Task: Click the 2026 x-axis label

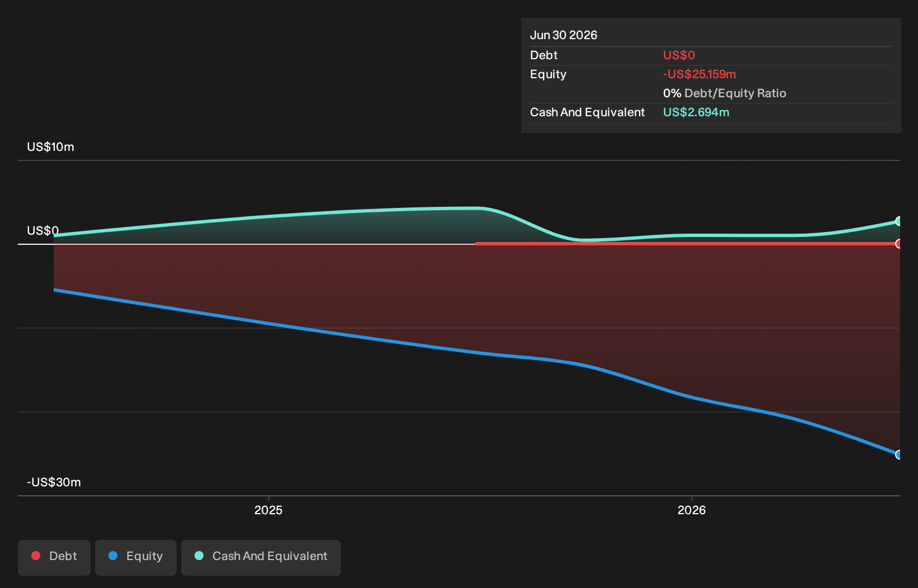Action: coord(692,510)
